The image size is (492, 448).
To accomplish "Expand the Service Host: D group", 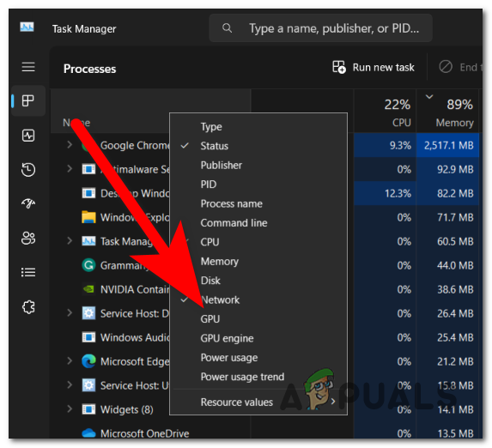I will (70, 312).
